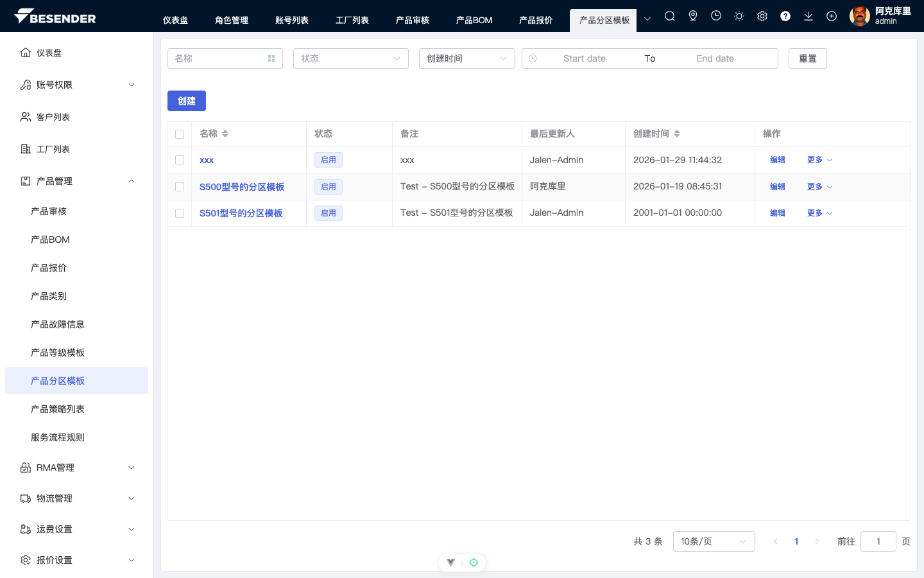Click the clock history icon in header
The height and width of the screenshot is (578, 924).
(x=716, y=16)
